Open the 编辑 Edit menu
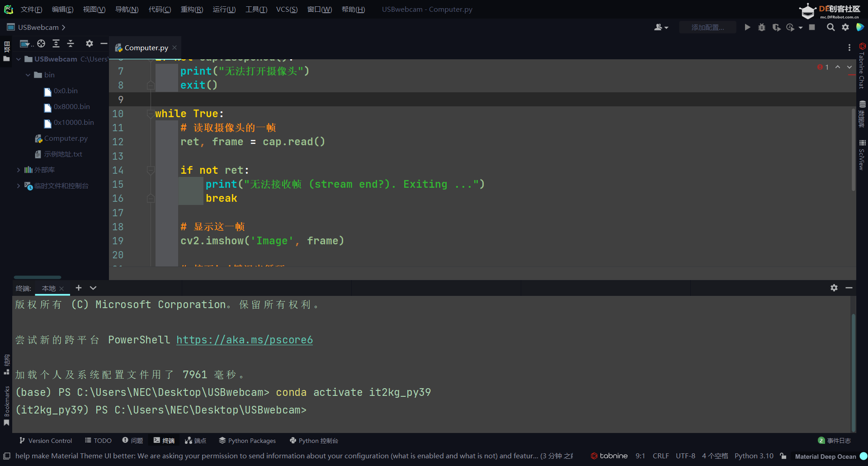This screenshot has width=868, height=466. click(x=62, y=10)
